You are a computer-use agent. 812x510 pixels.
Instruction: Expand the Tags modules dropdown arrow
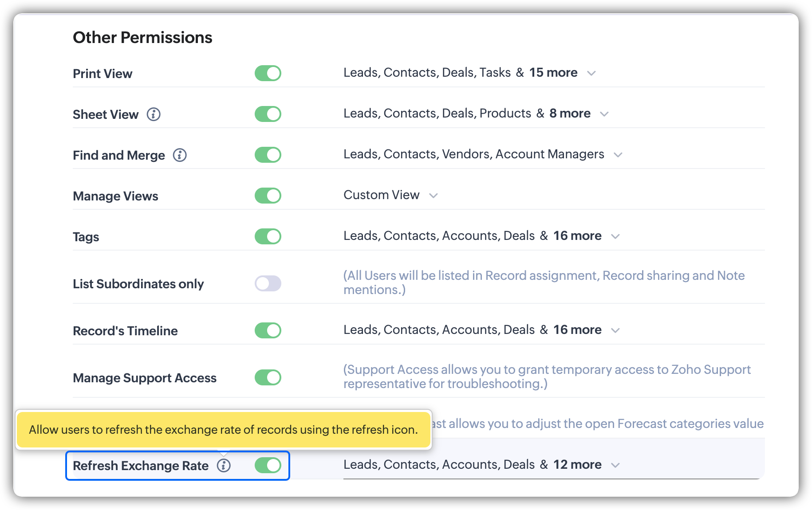click(615, 236)
